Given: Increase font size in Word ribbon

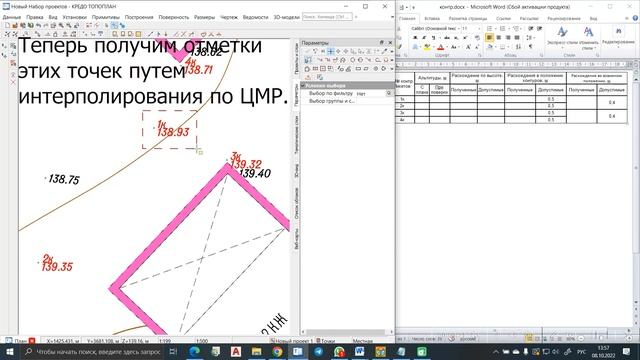Looking at the screenshot, I should (x=469, y=47).
